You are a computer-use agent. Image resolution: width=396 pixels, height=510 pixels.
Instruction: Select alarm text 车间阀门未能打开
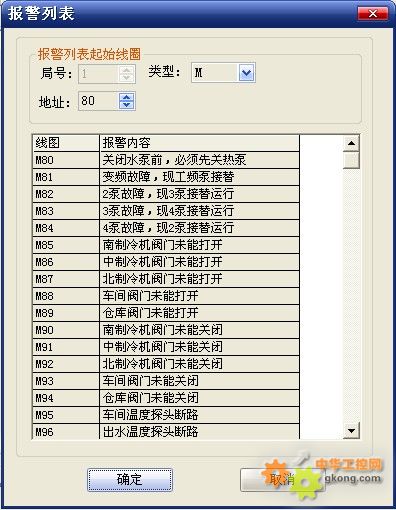point(150,296)
